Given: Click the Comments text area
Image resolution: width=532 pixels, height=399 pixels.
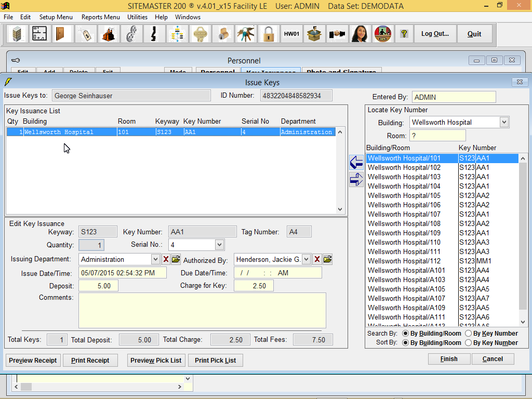Looking at the screenshot, I should [x=202, y=311].
